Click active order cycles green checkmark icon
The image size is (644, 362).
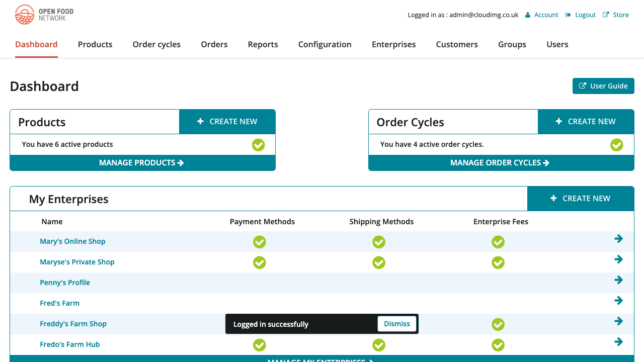point(616,145)
